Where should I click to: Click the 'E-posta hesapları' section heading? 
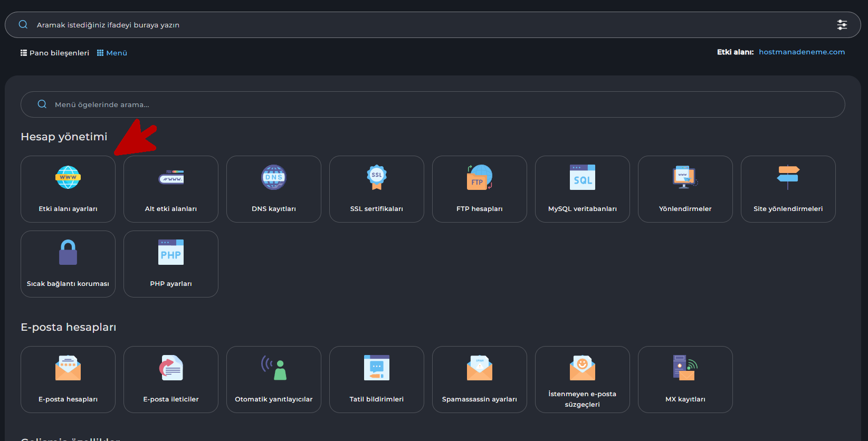[69, 327]
